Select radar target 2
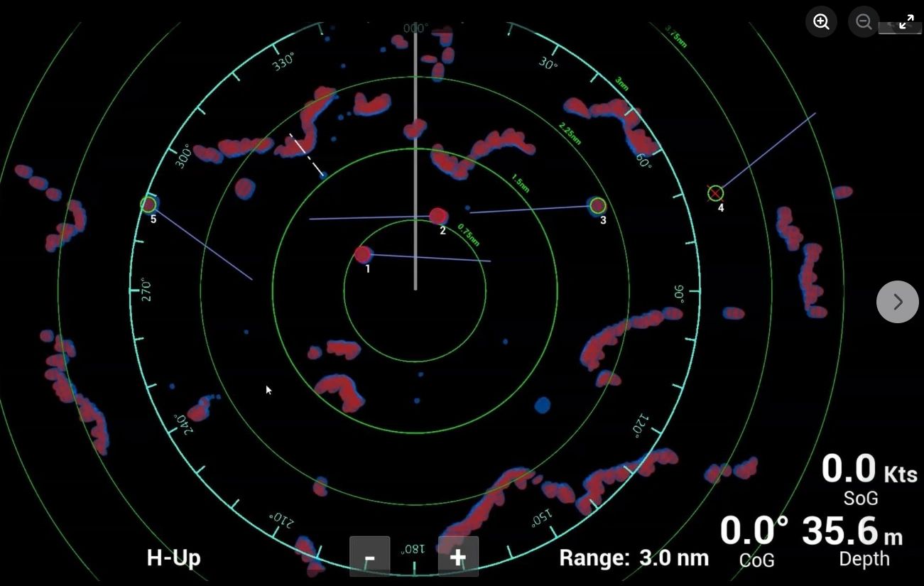Viewport: 924px width, 586px height. 439,216
